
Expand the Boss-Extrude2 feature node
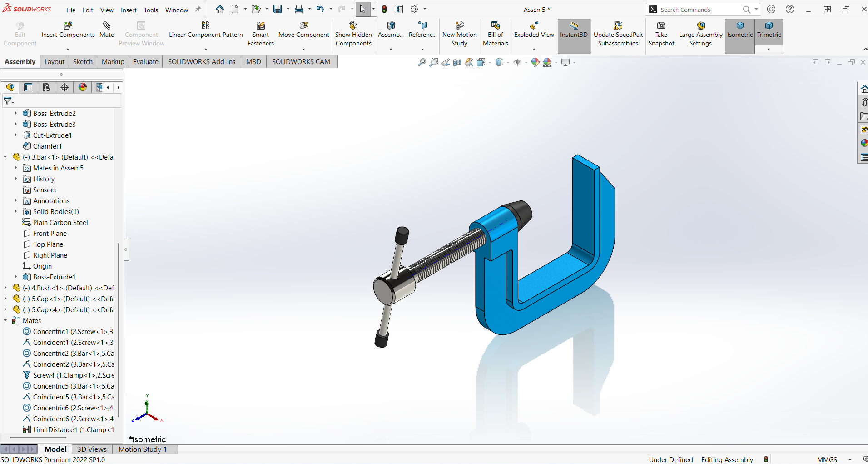coord(15,114)
